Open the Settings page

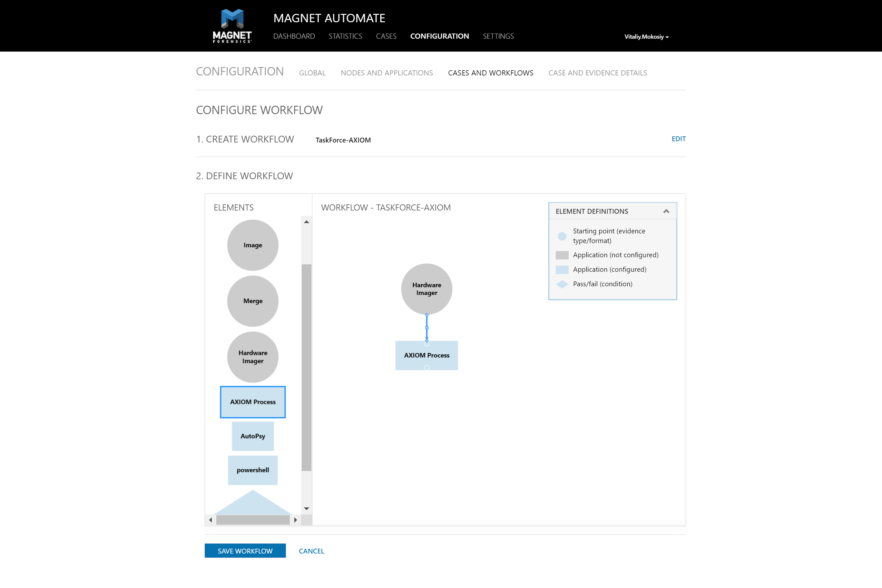tap(498, 36)
